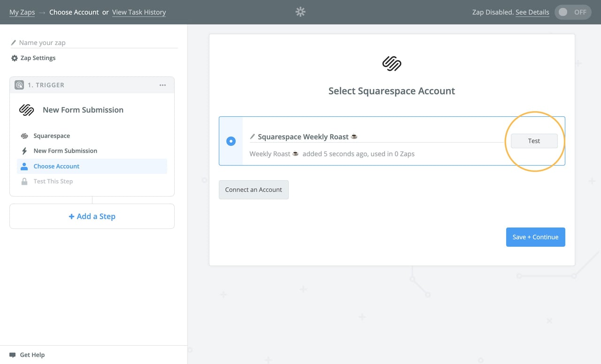Click the lock icon beside Test This Step
Screen dimensions: 601x364
(24, 181)
